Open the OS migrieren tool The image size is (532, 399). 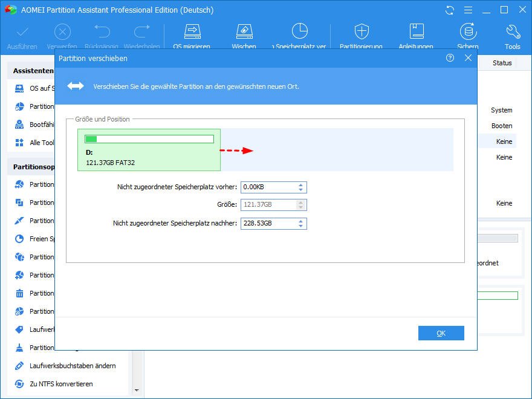pos(192,31)
